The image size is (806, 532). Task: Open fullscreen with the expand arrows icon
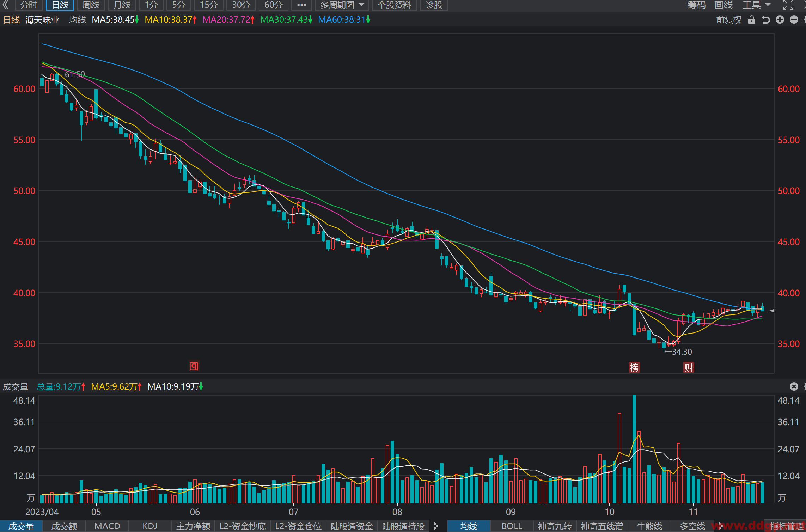click(x=788, y=5)
